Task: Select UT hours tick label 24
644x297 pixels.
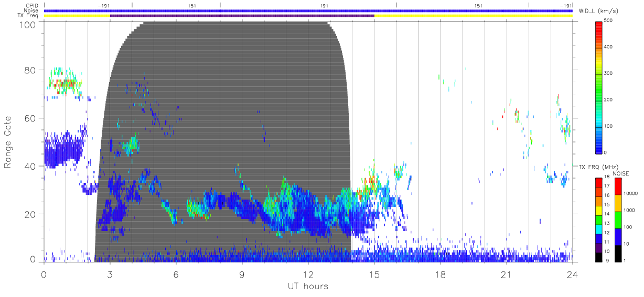Action: coord(572,274)
